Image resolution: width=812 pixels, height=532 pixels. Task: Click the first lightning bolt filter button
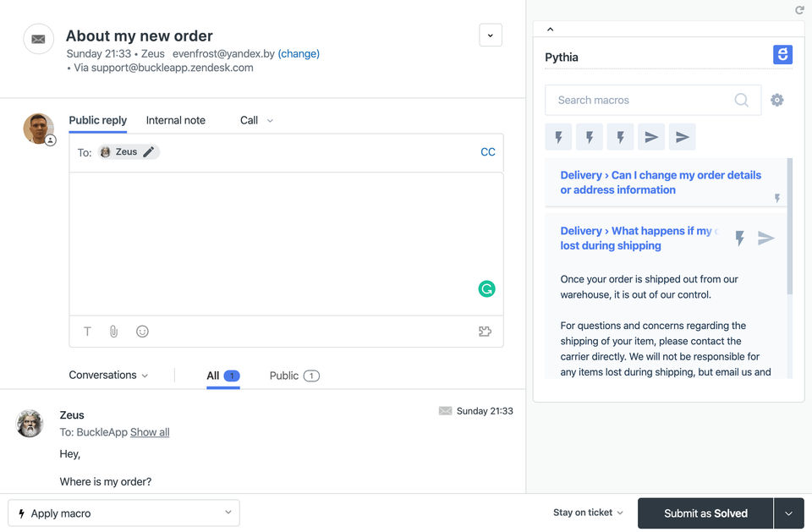coord(558,137)
